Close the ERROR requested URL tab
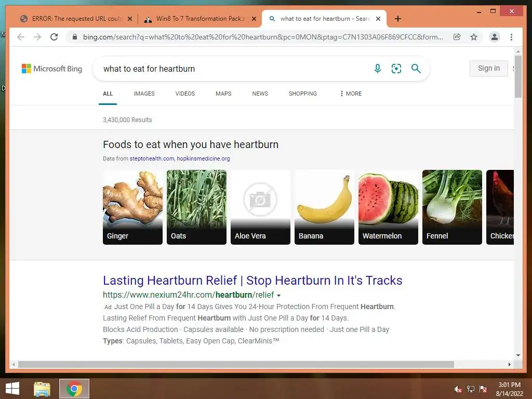The image size is (532, 399). tap(129, 19)
